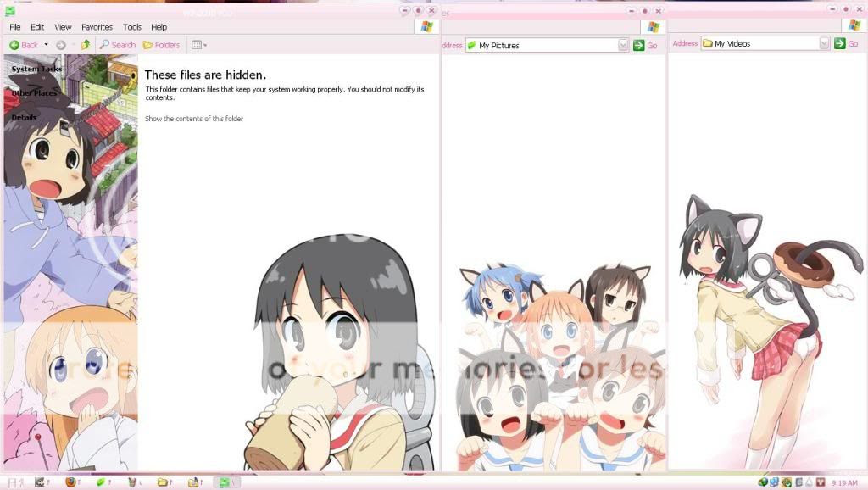The image size is (868, 490).
Task: Click the explorer window title bar icon
Action: click(10, 11)
